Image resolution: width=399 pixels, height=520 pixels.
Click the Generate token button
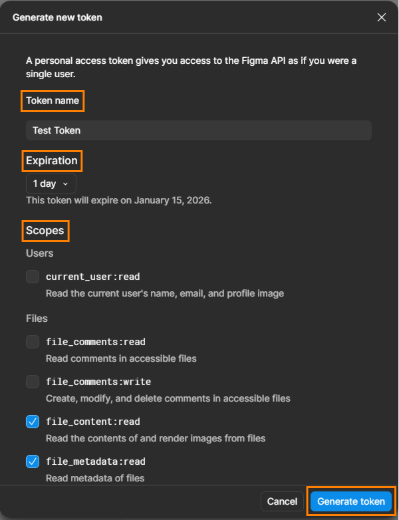(x=351, y=501)
